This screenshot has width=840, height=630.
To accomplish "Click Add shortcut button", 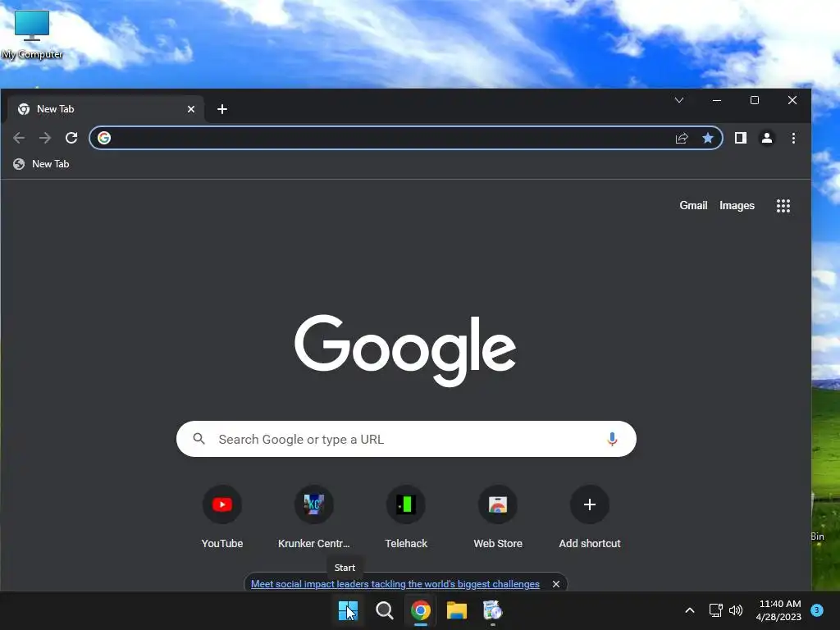I will pyautogui.click(x=590, y=518).
